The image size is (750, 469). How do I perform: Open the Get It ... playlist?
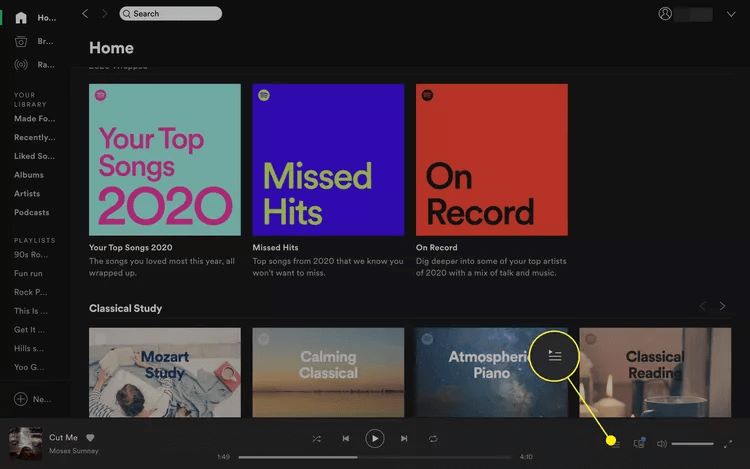pyautogui.click(x=30, y=329)
